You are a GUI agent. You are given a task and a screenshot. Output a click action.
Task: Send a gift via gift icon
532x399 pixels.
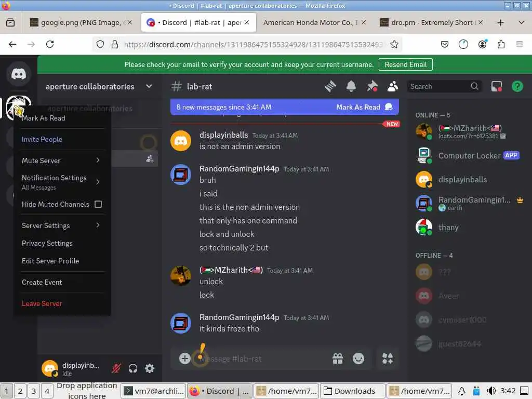click(x=338, y=358)
